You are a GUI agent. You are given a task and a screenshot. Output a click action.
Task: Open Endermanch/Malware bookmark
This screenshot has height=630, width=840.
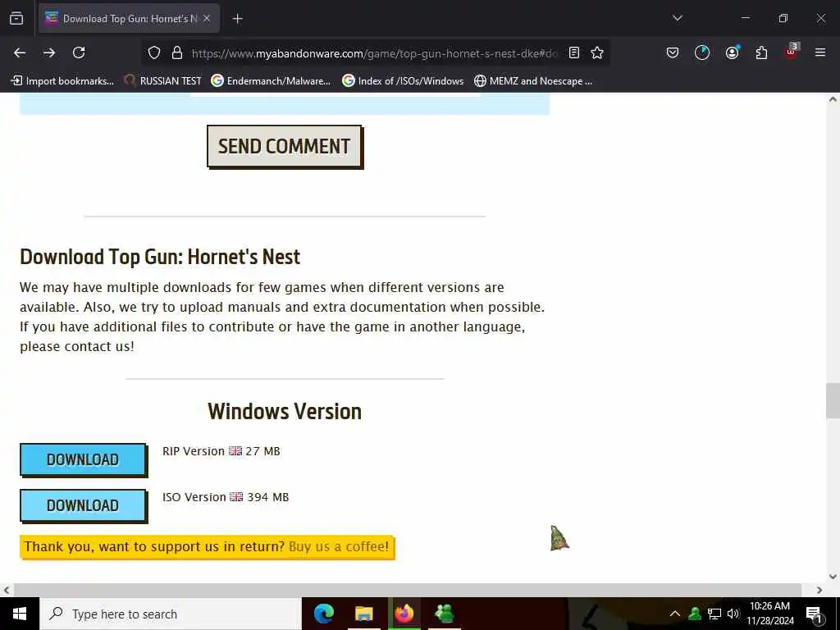click(271, 81)
